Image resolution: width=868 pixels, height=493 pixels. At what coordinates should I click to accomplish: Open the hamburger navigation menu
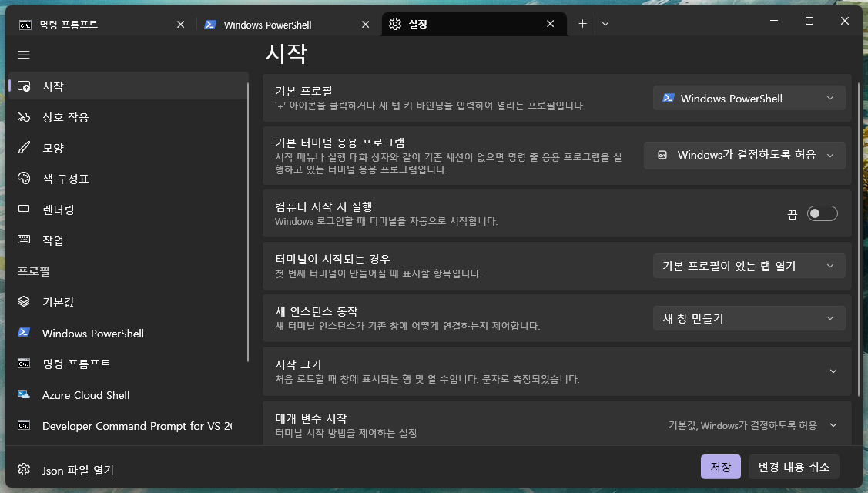[24, 54]
